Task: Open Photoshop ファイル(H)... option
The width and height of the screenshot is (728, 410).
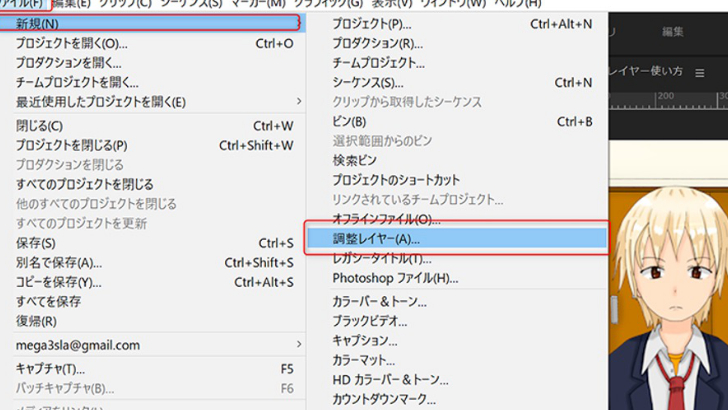Action: [395, 278]
